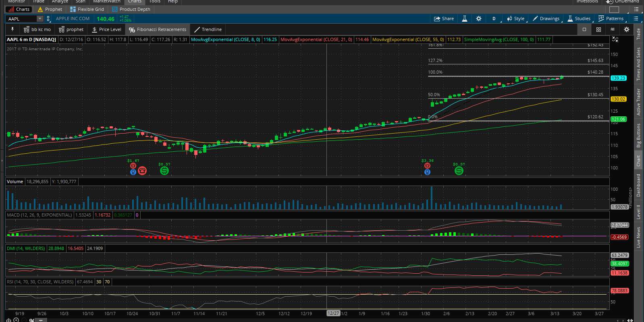Click the pin icon in the drawing toolbar
Image resolution: width=644 pixels, height=322 pixels.
[x=12, y=29]
